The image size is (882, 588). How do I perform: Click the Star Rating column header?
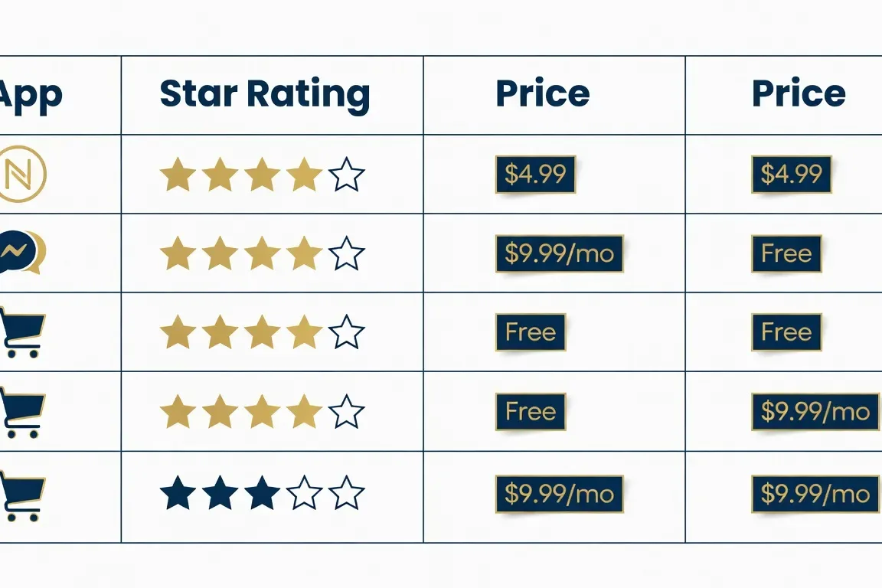click(265, 94)
